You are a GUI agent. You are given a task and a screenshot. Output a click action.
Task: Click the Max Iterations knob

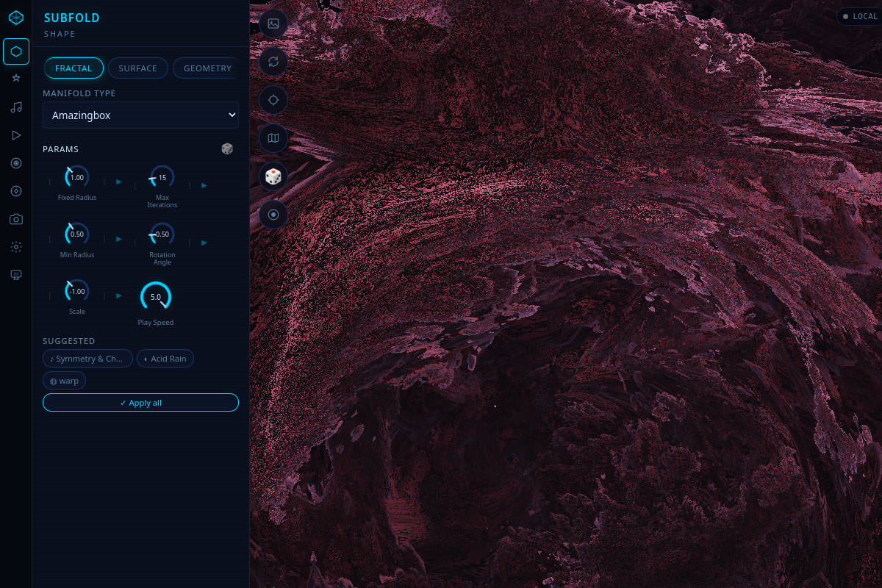click(162, 177)
